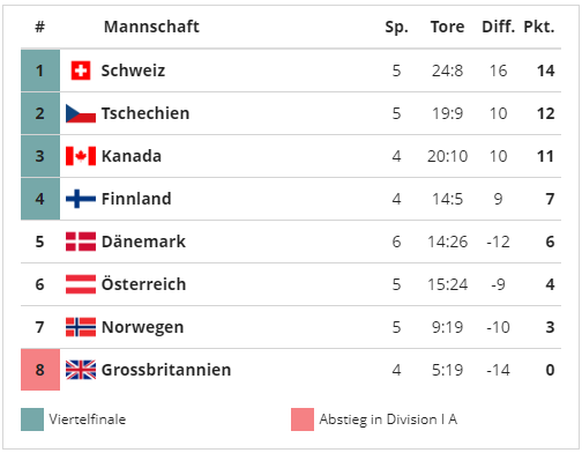Click the red rank 8 cell
The width and height of the screenshot is (582, 453).
tap(40, 370)
